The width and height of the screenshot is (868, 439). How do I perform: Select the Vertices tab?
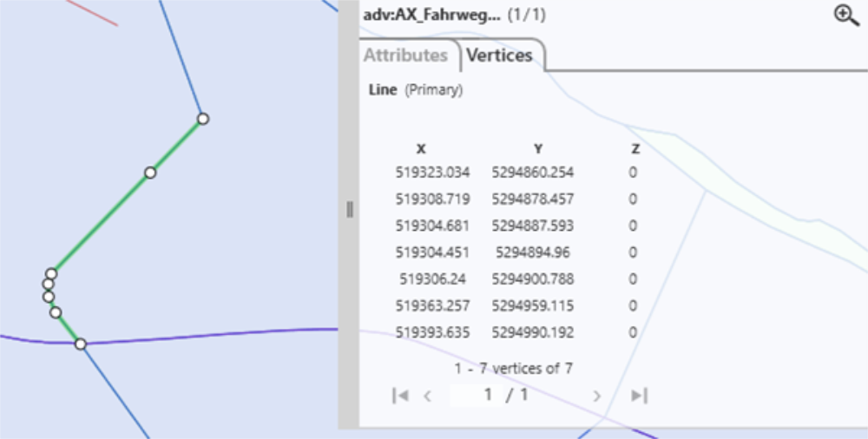499,56
